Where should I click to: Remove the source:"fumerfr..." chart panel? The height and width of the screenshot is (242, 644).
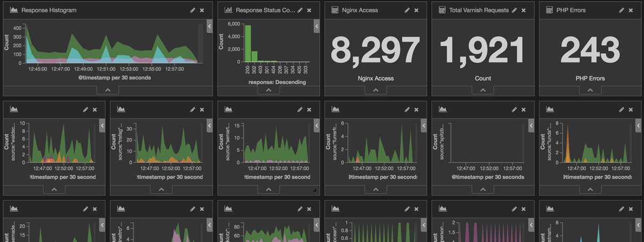click(416, 110)
